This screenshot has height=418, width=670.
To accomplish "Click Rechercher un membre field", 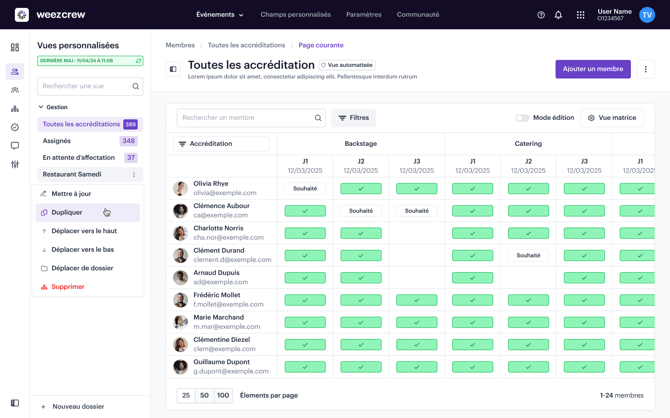I will click(x=251, y=118).
